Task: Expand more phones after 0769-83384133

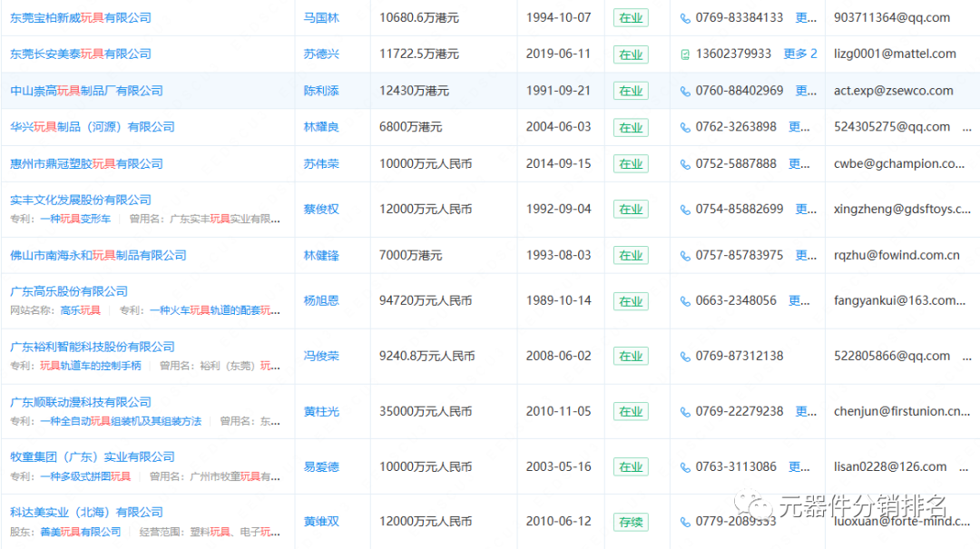Action: pos(806,17)
